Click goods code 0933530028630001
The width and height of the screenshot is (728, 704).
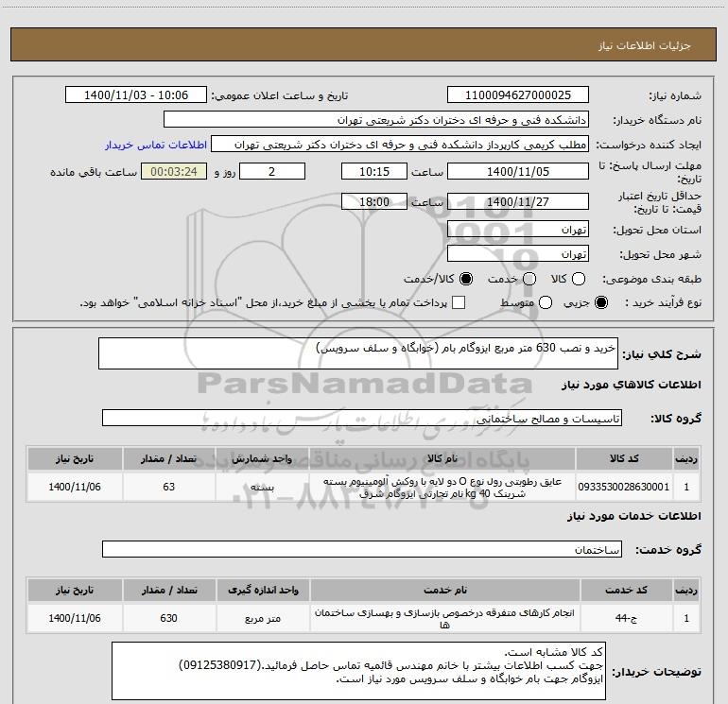point(624,487)
